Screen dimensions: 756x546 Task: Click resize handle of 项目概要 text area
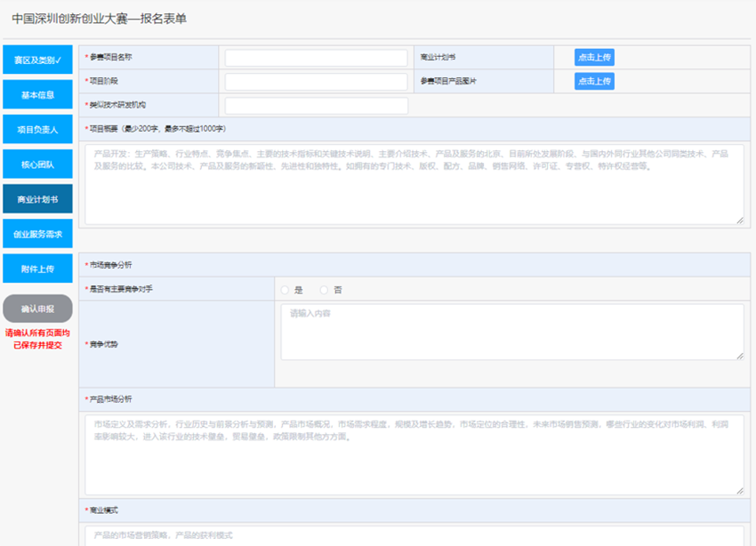(740, 220)
